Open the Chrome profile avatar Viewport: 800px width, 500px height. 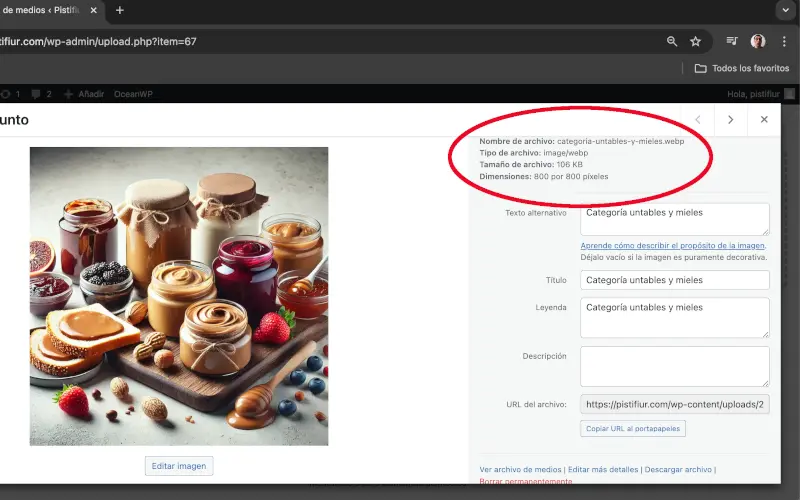pyautogui.click(x=758, y=41)
